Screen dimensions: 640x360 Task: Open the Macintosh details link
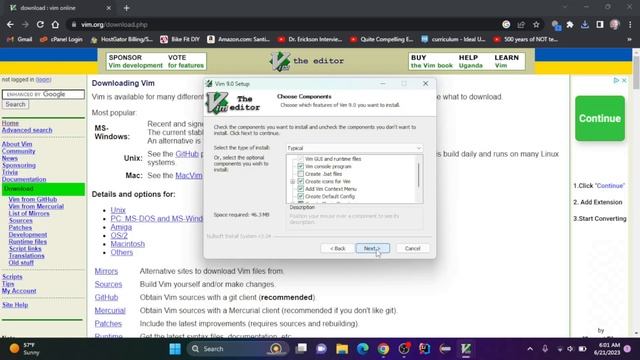coord(127,244)
